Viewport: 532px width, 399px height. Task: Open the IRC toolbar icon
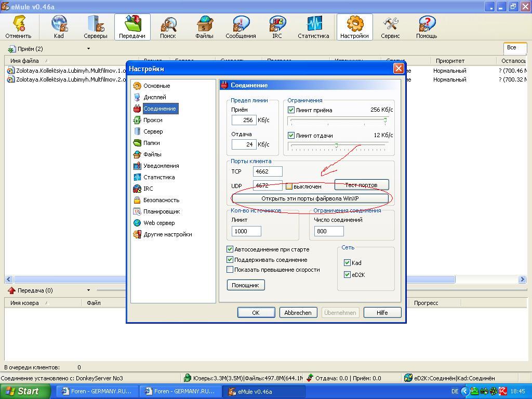[x=277, y=27]
